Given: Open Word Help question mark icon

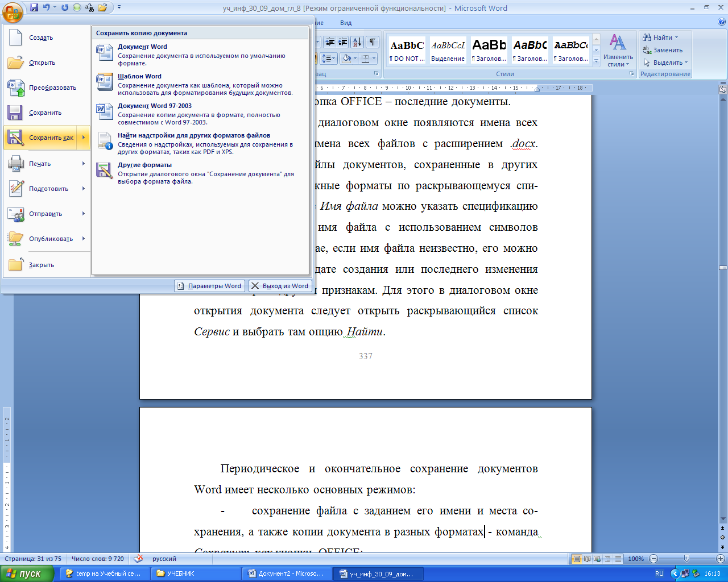Looking at the screenshot, I should [x=722, y=23].
